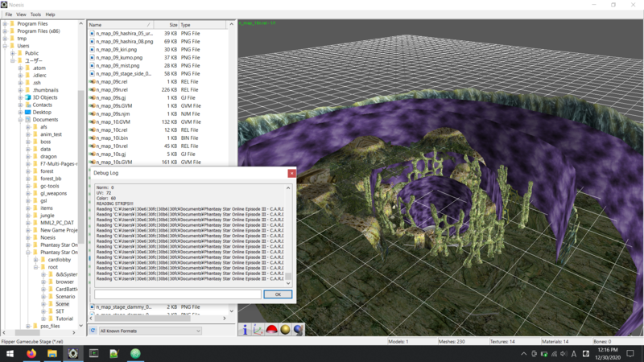Click the Debug Log command input field
Image resolution: width=644 pixels, height=362 pixels.
click(177, 294)
